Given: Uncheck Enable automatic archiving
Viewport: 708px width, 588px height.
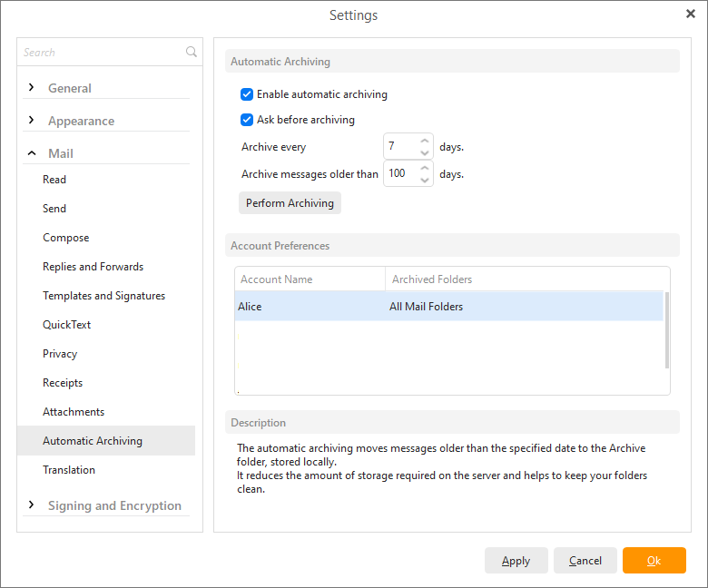Looking at the screenshot, I should coord(247,94).
